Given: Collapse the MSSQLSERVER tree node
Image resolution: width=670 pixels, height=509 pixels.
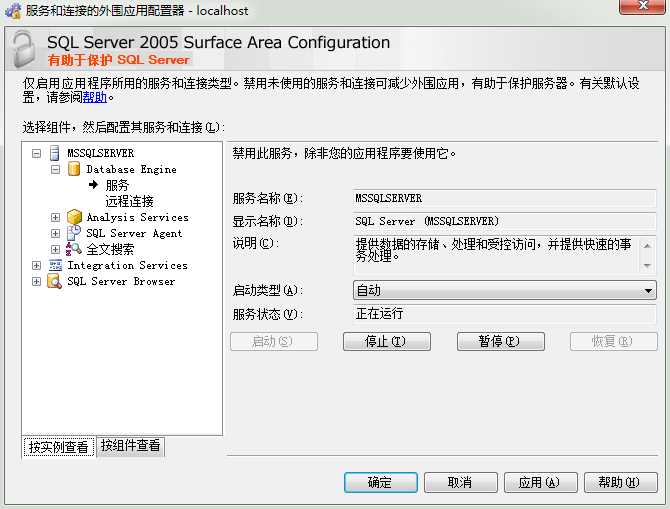Looking at the screenshot, I should (x=37, y=153).
